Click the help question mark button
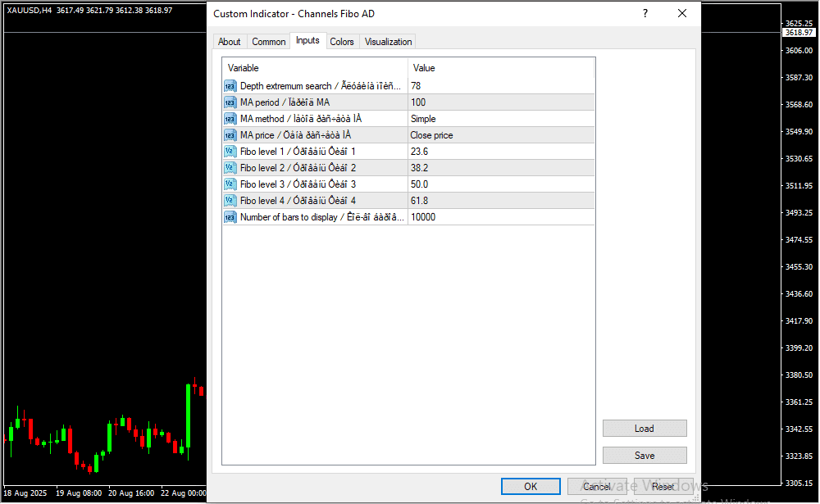820x504 pixels. click(x=645, y=14)
